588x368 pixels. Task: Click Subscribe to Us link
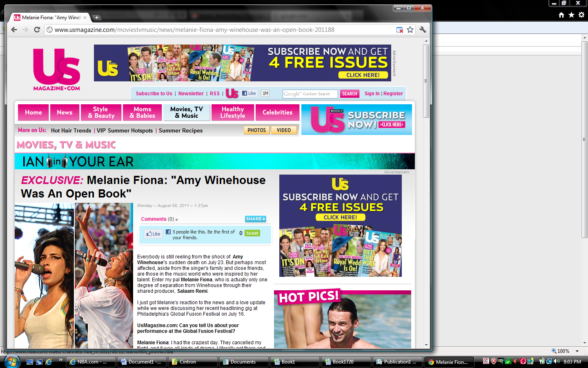pyautogui.click(x=154, y=94)
